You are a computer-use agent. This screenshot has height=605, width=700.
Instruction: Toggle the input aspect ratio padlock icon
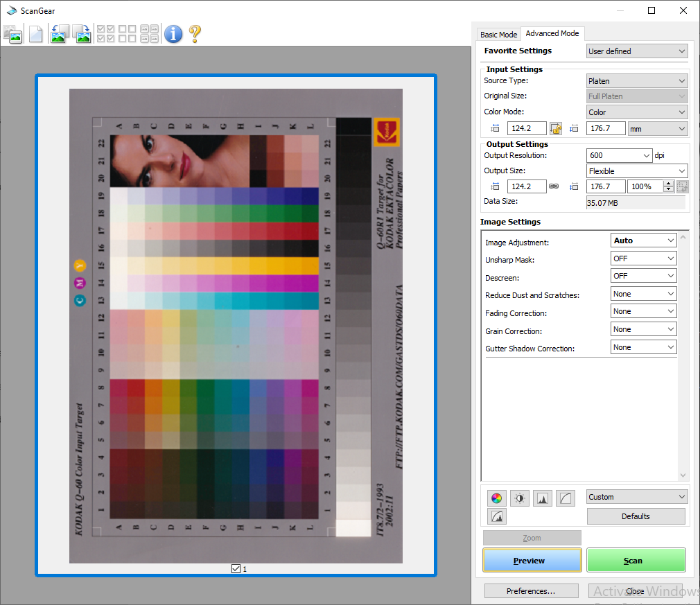[x=556, y=129]
